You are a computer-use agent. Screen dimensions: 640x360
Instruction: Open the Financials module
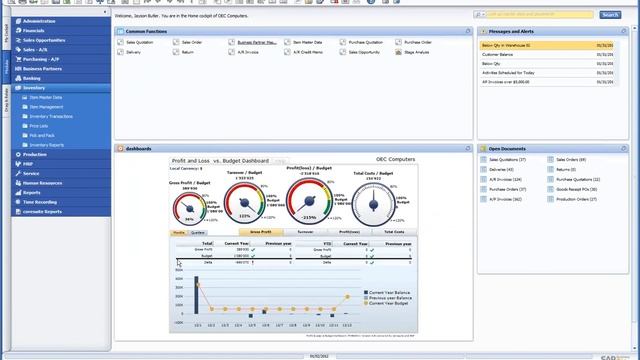(61, 31)
